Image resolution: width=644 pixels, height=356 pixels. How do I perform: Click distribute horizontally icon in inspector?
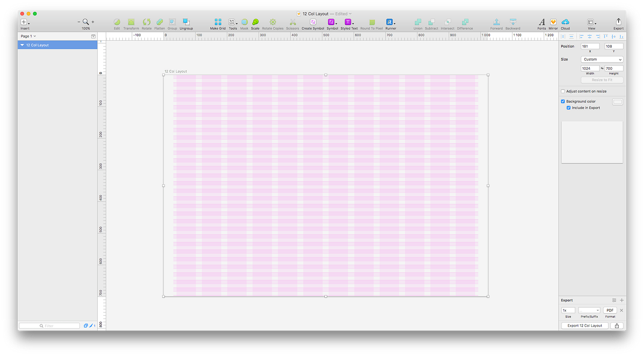[x=563, y=36]
